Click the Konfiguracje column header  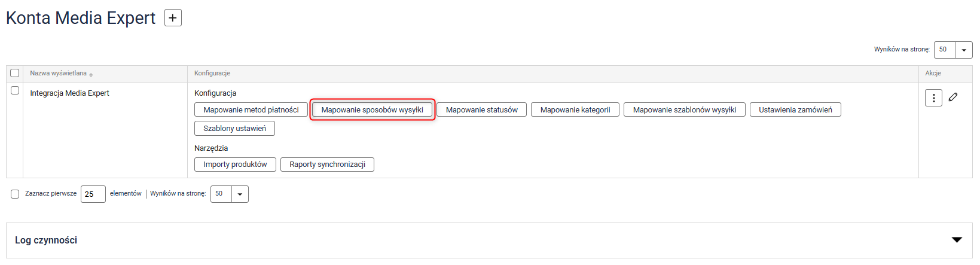212,73
